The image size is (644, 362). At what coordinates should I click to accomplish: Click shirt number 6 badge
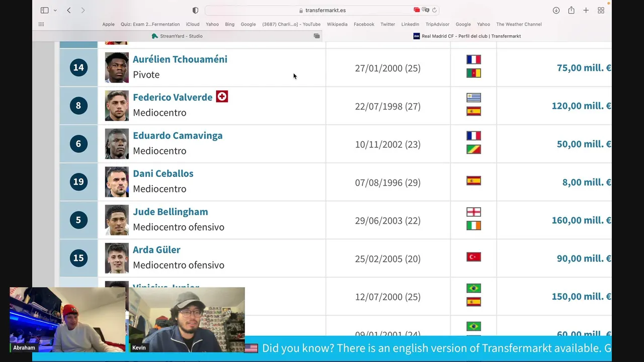pos(78,144)
